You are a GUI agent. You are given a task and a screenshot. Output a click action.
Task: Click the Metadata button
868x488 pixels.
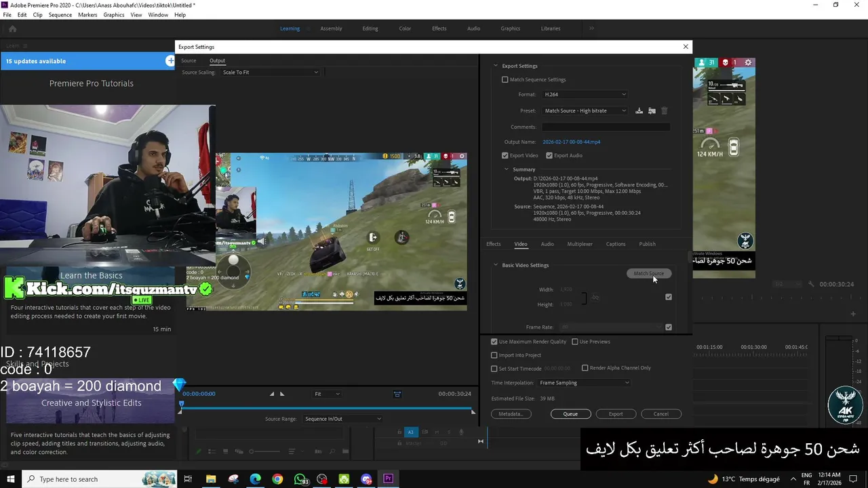(511, 414)
